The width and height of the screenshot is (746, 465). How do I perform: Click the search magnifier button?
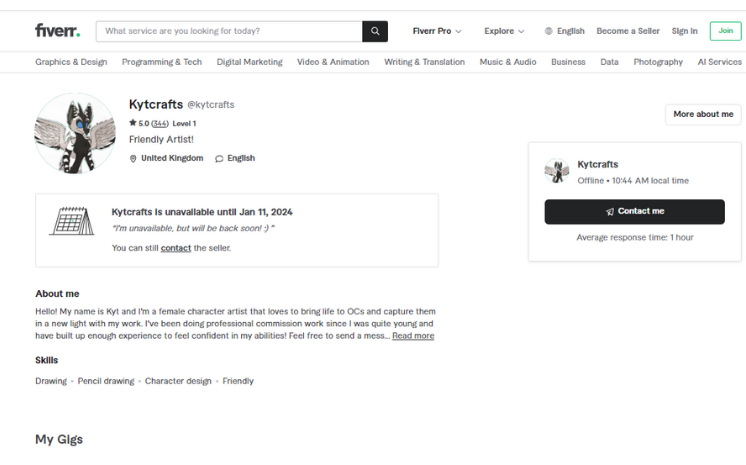click(375, 31)
